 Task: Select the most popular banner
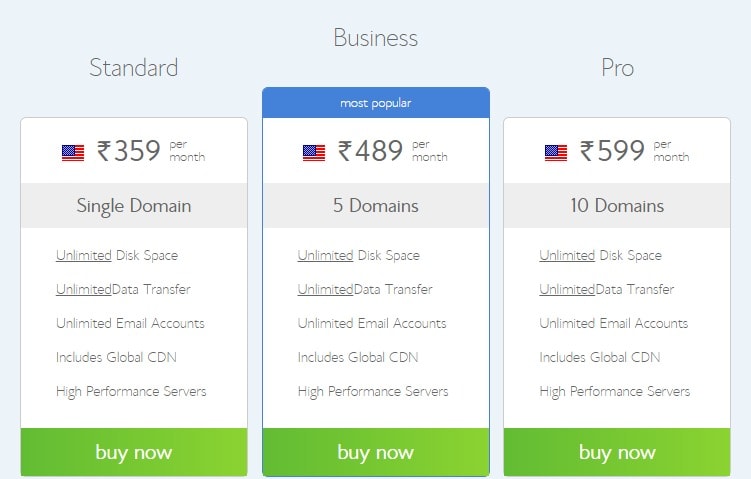pyautogui.click(x=376, y=103)
